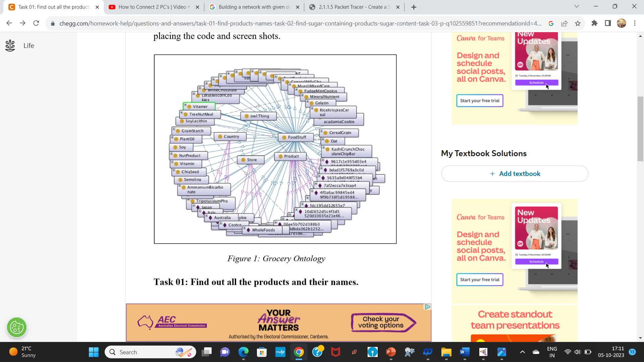Expand the NutProduct node in the diagram

pyautogui.click(x=171, y=153)
